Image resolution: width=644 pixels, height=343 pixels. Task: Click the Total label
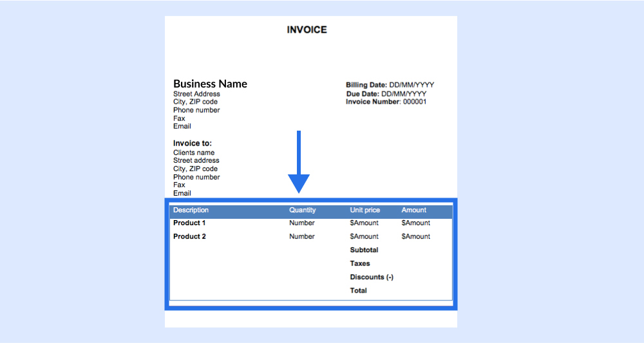pos(358,290)
